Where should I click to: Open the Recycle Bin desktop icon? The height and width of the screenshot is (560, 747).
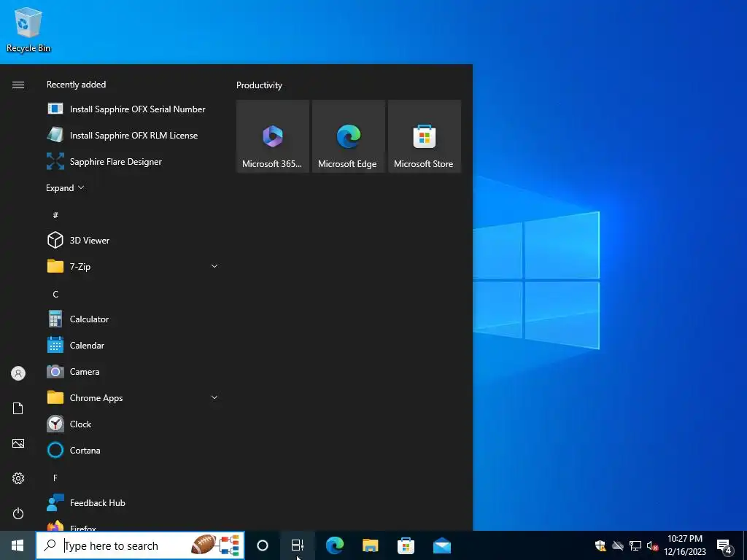click(x=28, y=29)
